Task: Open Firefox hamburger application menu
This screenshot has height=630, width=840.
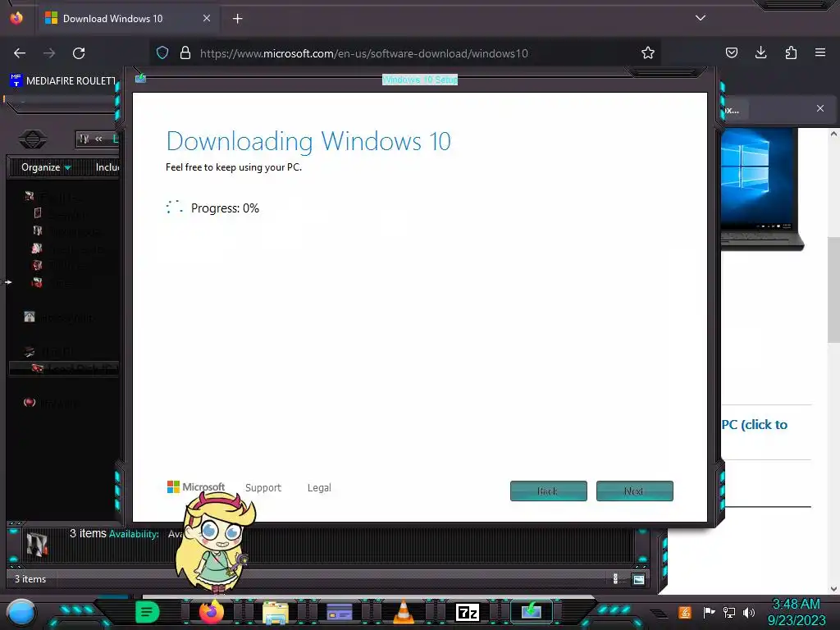Action: pyautogui.click(x=820, y=52)
